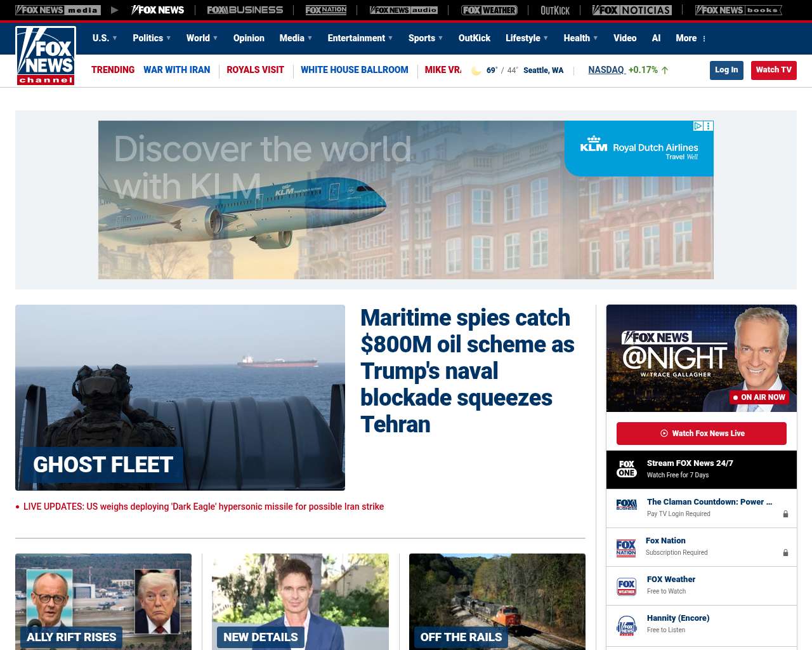Open the OutKick logo in top bar
Viewport: 812px width, 650px height.
554,10
